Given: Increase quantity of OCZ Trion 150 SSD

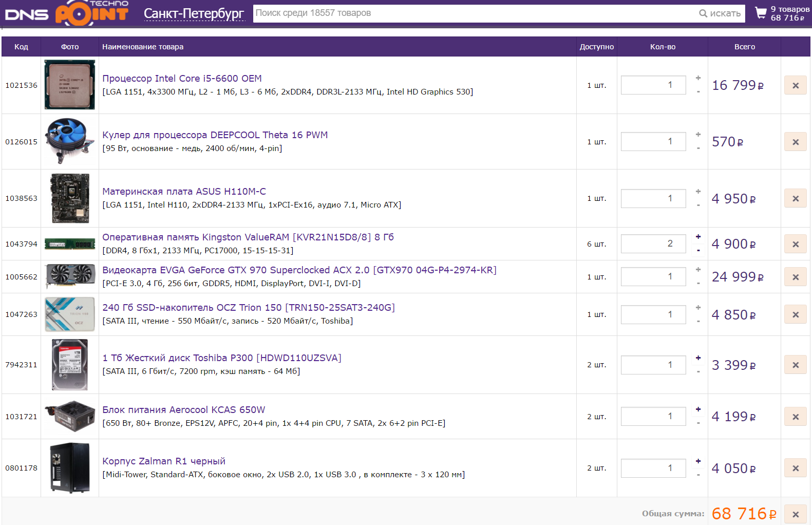Looking at the screenshot, I should tap(698, 307).
